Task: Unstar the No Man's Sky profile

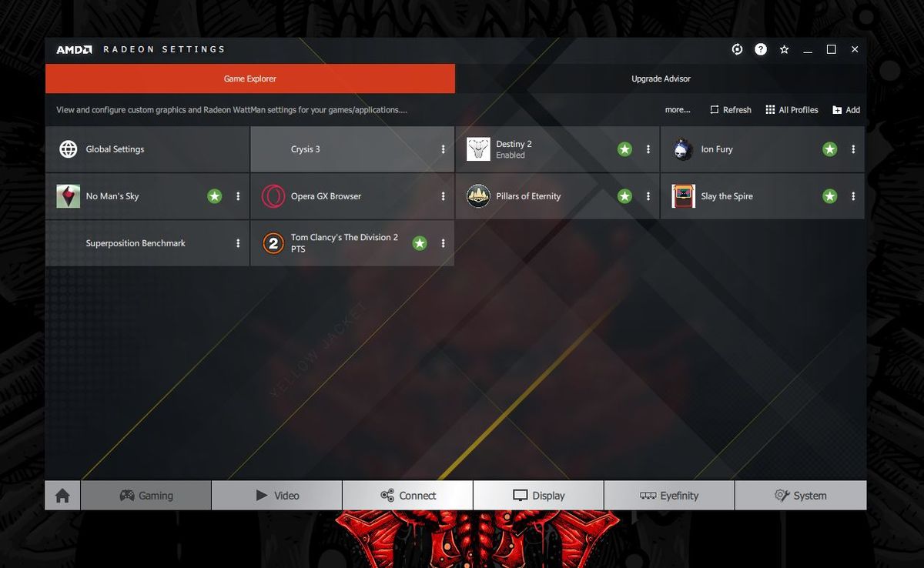Action: [x=214, y=196]
